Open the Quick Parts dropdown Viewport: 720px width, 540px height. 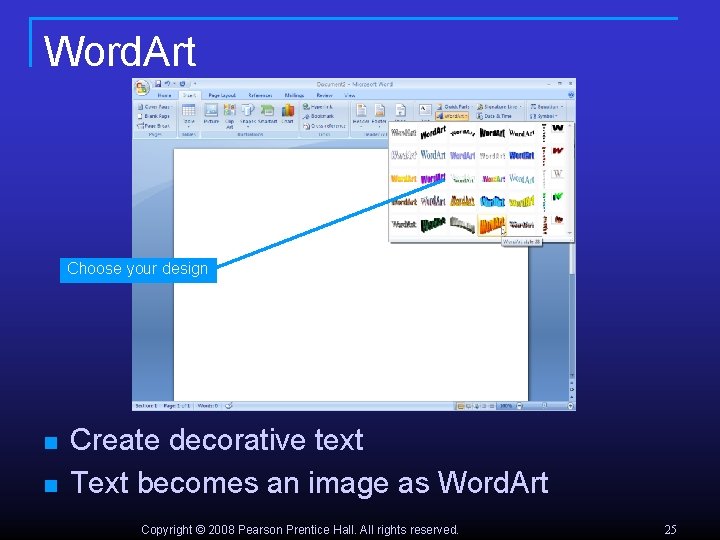tap(454, 107)
